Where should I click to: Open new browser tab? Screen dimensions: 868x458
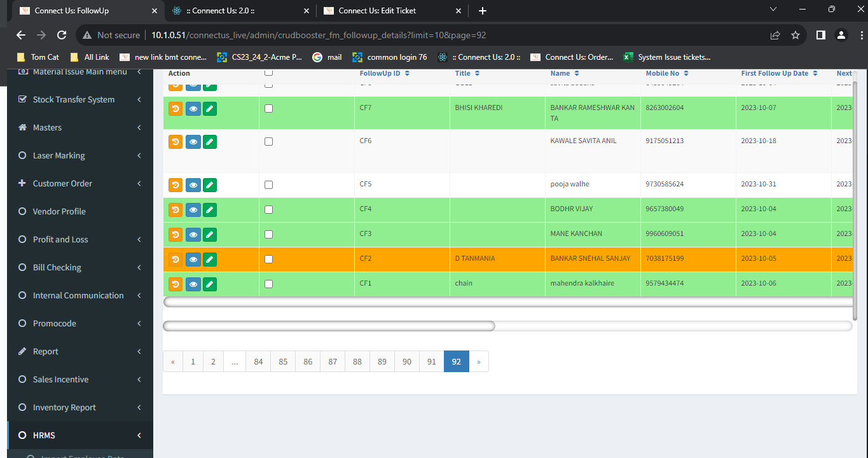482,11
